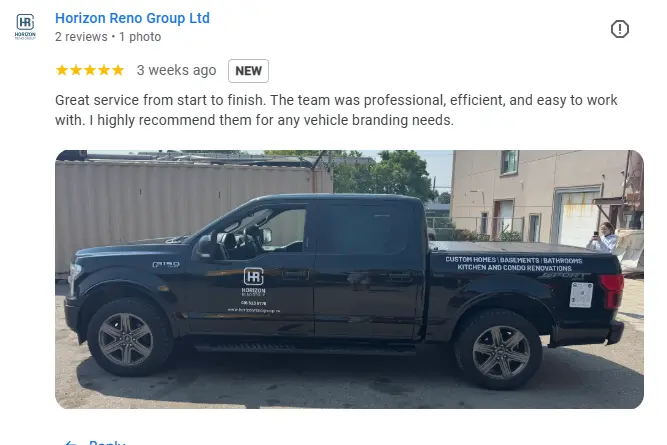Image resolution: width=667 pixels, height=445 pixels.
Task: Click the person holding a phone in the photo
Action: click(604, 237)
